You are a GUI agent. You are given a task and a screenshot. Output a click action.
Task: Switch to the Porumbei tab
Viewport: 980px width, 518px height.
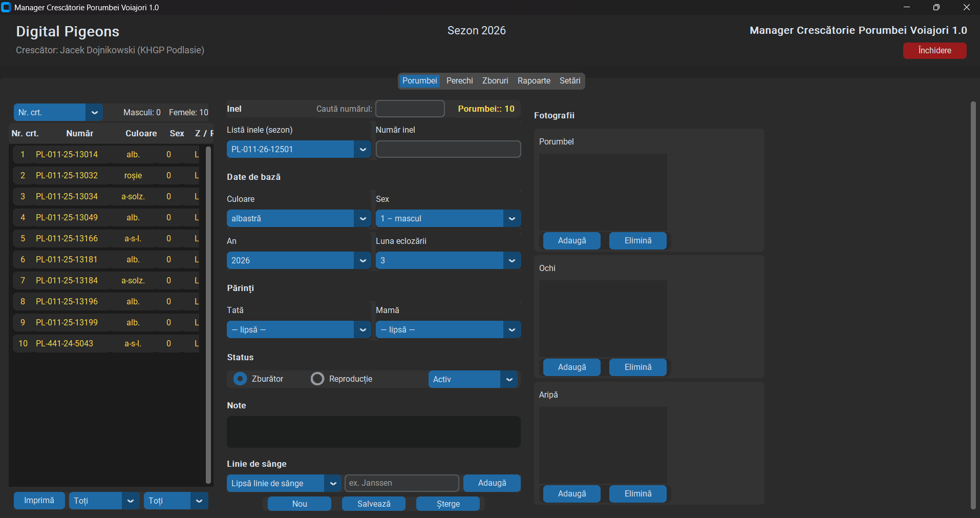click(x=419, y=80)
